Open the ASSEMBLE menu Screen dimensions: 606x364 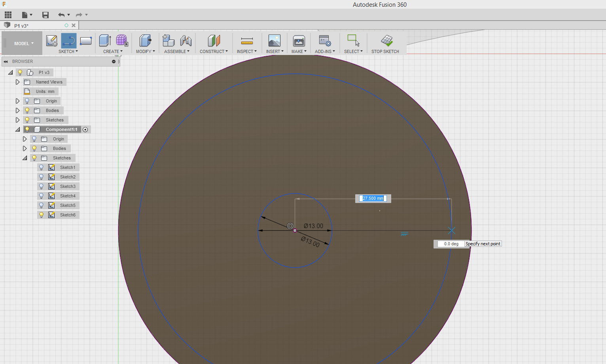coord(177,51)
